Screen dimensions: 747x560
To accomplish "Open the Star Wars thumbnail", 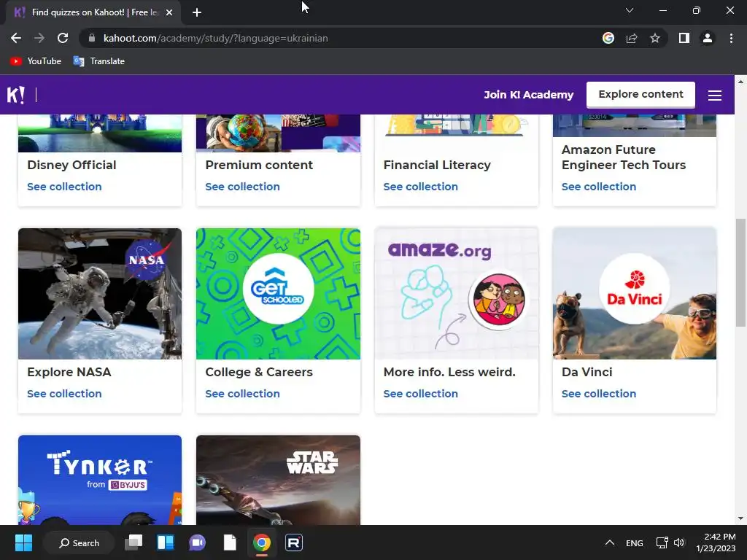I will click(278, 480).
